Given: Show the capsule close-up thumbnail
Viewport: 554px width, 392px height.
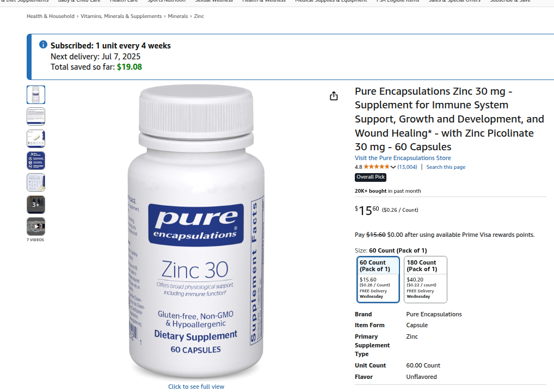Looking at the screenshot, I should coord(36,138).
